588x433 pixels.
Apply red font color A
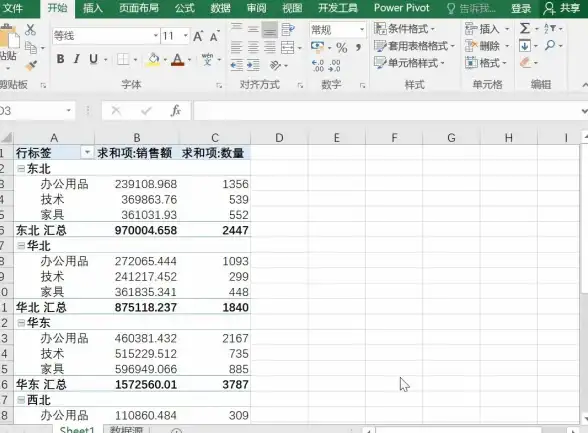[x=178, y=59]
